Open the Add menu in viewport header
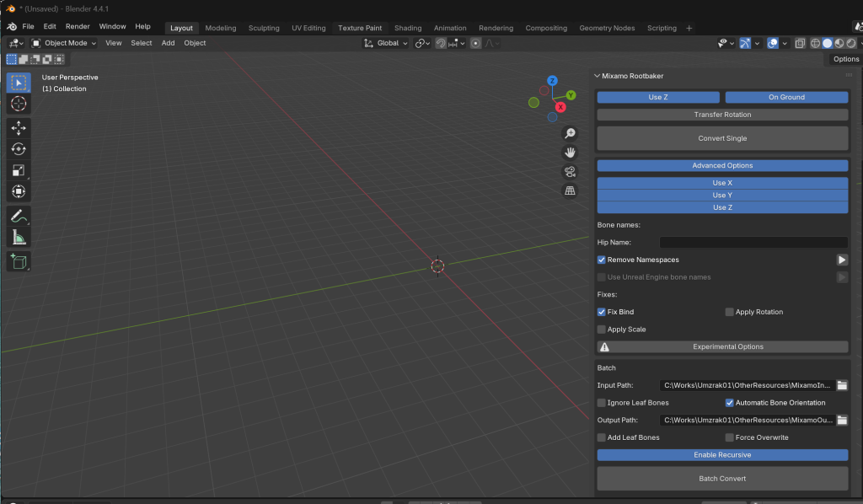This screenshot has width=863, height=504. [168, 43]
